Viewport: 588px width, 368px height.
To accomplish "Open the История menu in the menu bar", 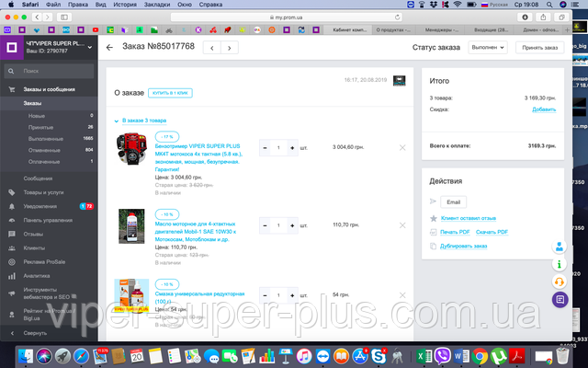I will 125,5.
